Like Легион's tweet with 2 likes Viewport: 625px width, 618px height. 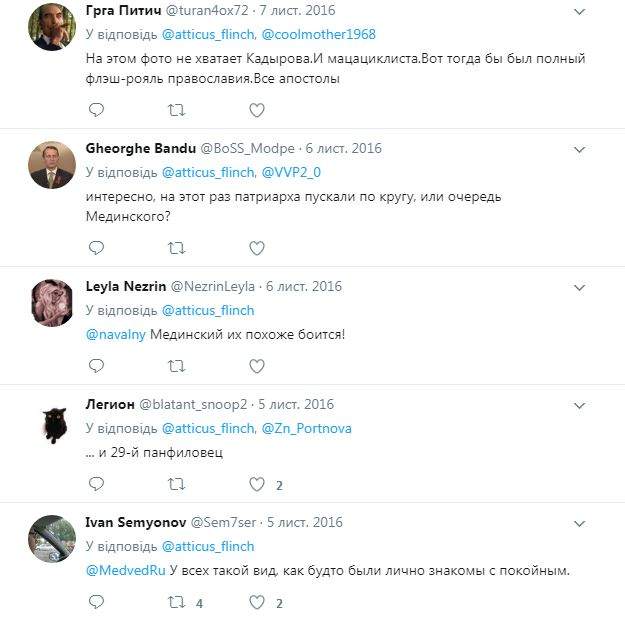pyautogui.click(x=257, y=484)
